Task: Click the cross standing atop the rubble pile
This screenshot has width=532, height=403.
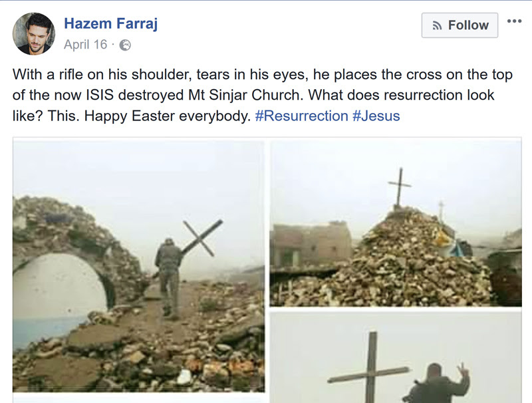Action: 400,187
